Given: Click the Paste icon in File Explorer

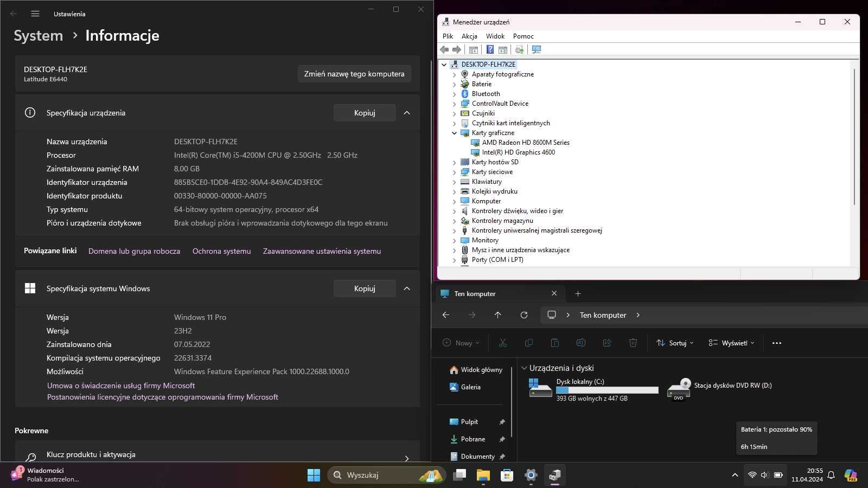Looking at the screenshot, I should click(554, 343).
